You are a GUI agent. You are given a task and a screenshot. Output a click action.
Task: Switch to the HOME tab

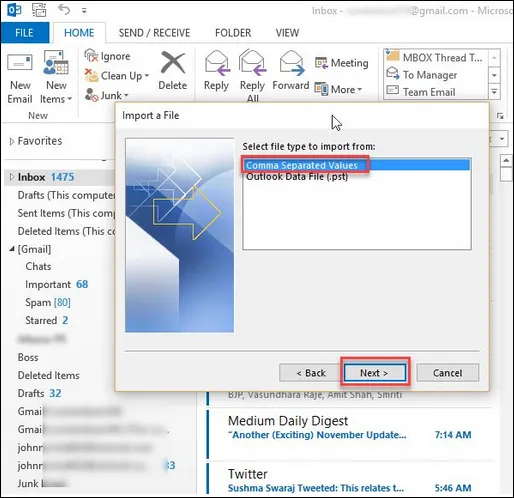[79, 33]
